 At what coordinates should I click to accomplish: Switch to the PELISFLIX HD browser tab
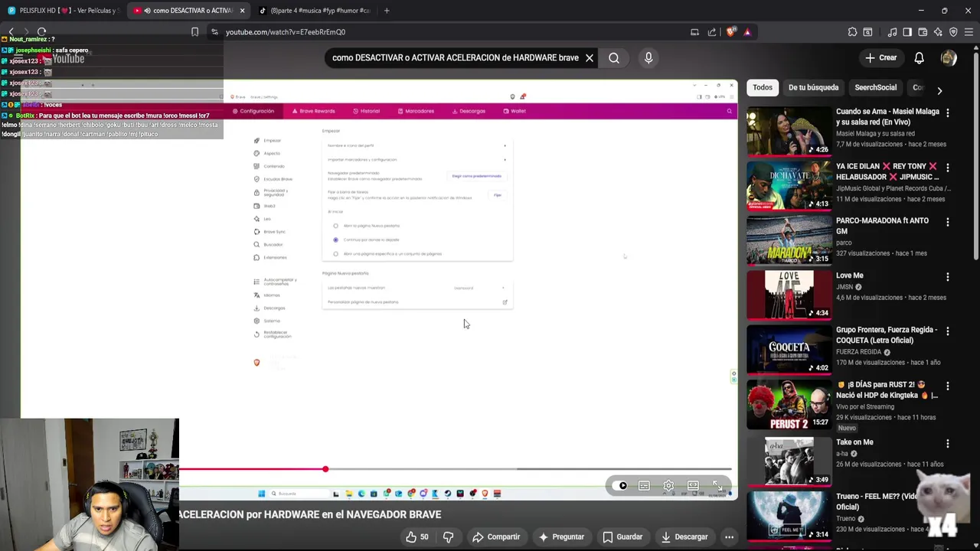coord(63,11)
